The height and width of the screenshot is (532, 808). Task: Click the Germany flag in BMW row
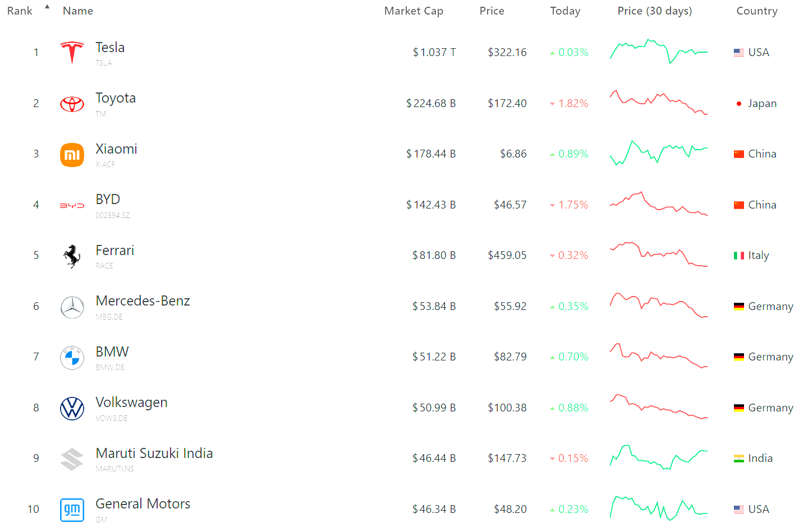[x=739, y=357]
